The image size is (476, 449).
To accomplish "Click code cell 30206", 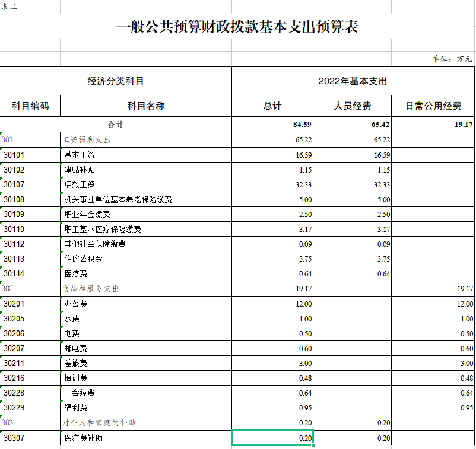I will click(30, 334).
